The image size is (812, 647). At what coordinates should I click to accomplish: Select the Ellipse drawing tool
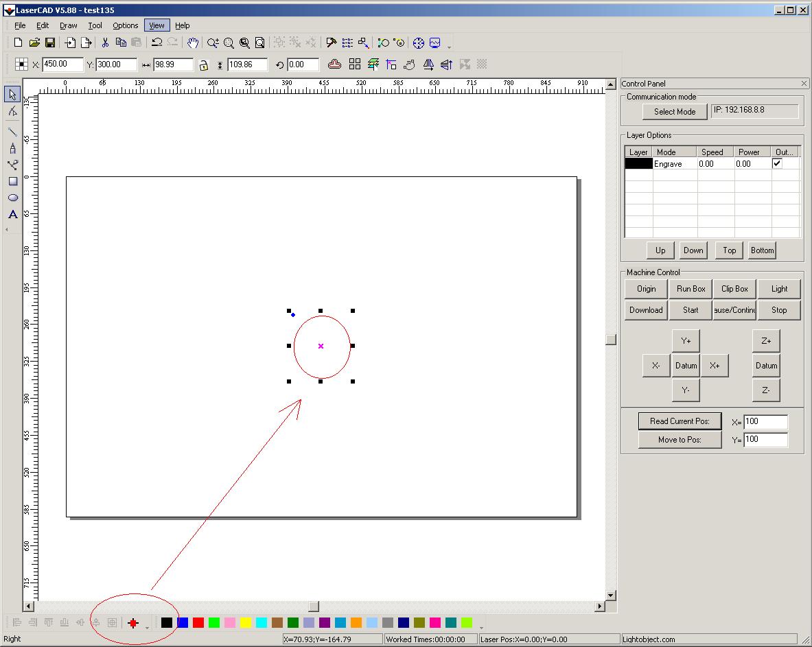point(12,198)
